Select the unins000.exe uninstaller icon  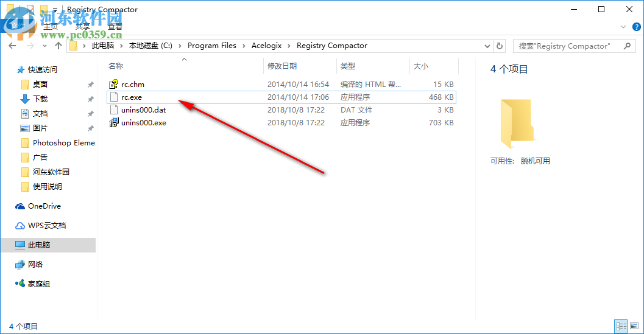114,123
